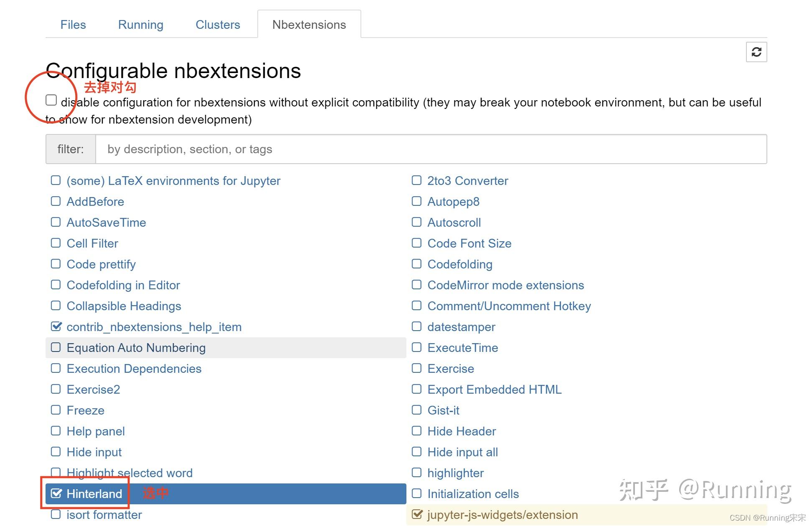
Task: Check the Initialization cells checkbox
Action: [x=416, y=493]
